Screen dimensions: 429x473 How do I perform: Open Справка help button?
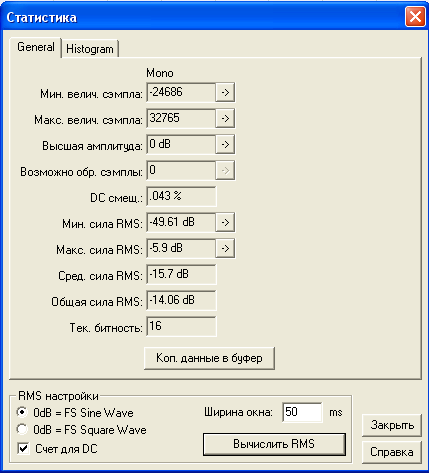pos(392,452)
